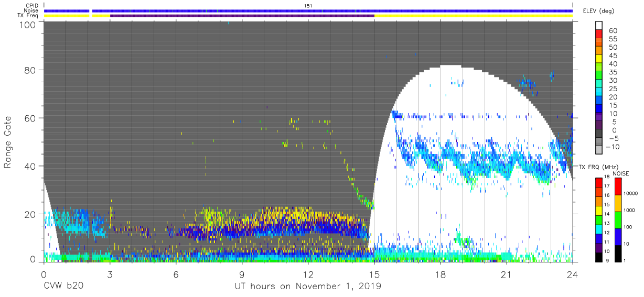This screenshot has height=297, width=644.
Task: Click the ELEV (deg) colorbar title
Action: tap(598, 11)
